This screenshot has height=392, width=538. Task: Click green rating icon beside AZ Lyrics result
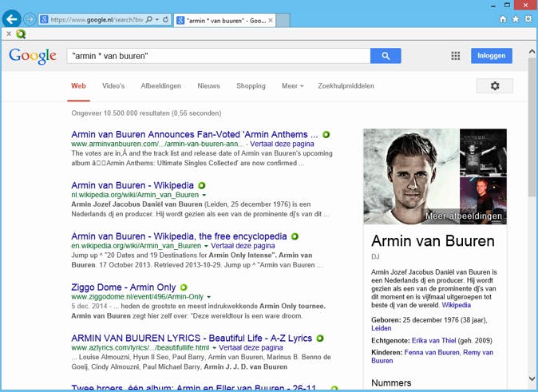click(x=320, y=339)
